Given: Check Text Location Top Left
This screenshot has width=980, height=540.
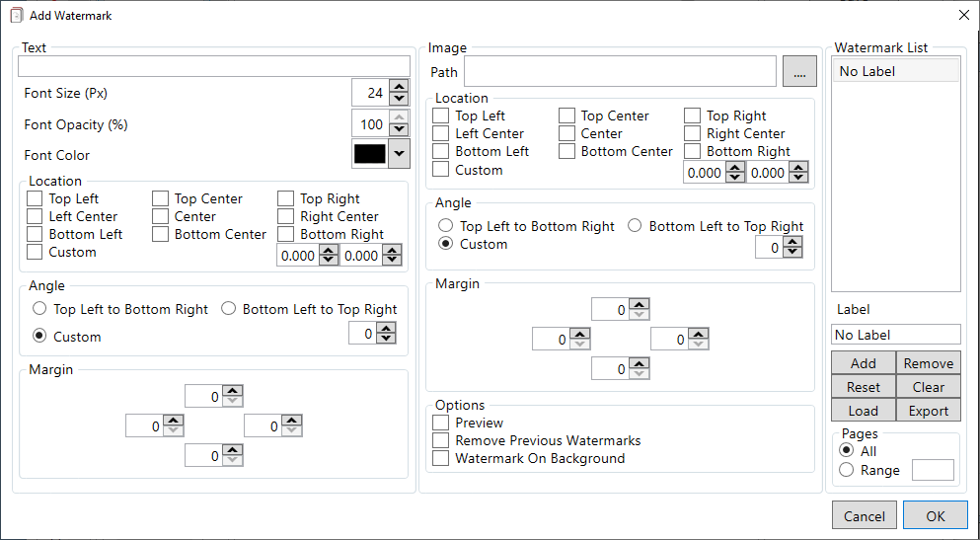Looking at the screenshot, I should (35, 198).
